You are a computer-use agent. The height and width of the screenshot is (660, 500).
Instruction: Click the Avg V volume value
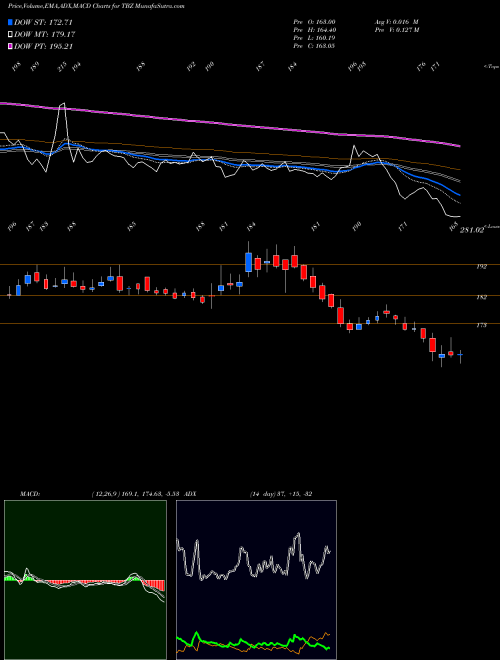click(x=396, y=22)
